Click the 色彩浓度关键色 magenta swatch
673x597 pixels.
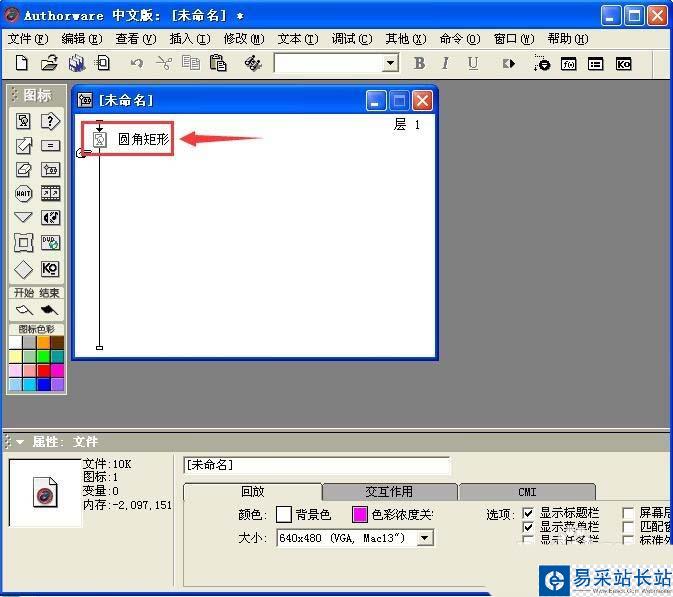click(x=359, y=514)
